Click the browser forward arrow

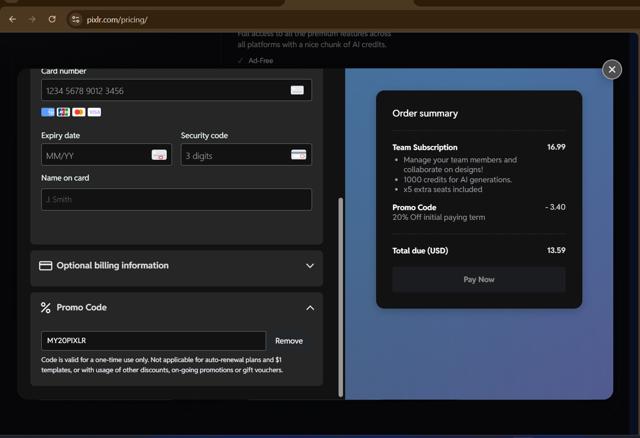[x=32, y=19]
